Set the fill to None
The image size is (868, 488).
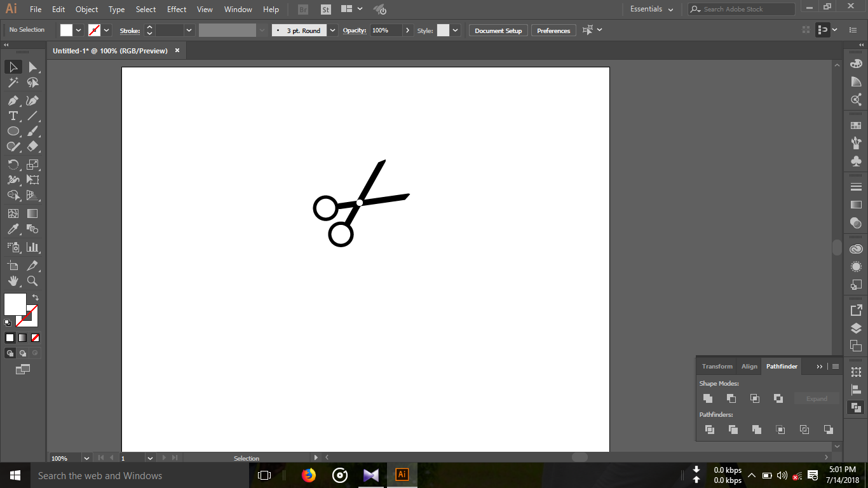[35, 337]
